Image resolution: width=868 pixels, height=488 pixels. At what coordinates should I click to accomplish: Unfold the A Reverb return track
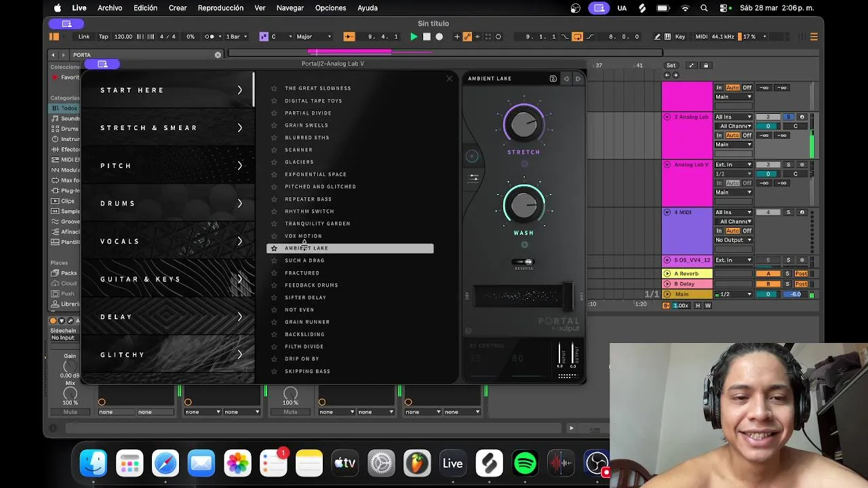[x=667, y=274]
